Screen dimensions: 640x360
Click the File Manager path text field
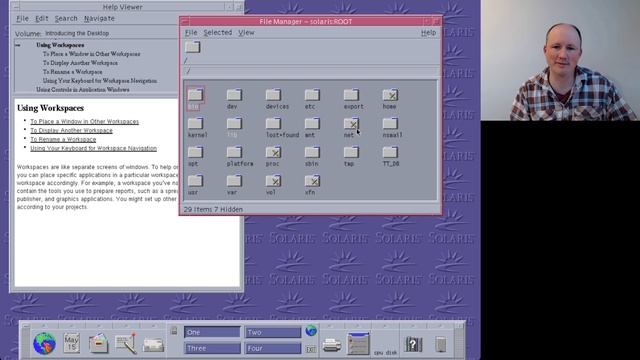(x=311, y=71)
